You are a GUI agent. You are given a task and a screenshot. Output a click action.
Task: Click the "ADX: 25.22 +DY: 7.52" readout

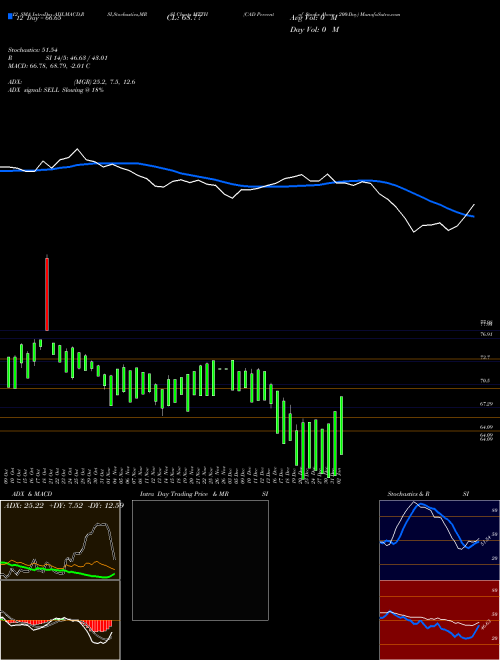45,505
